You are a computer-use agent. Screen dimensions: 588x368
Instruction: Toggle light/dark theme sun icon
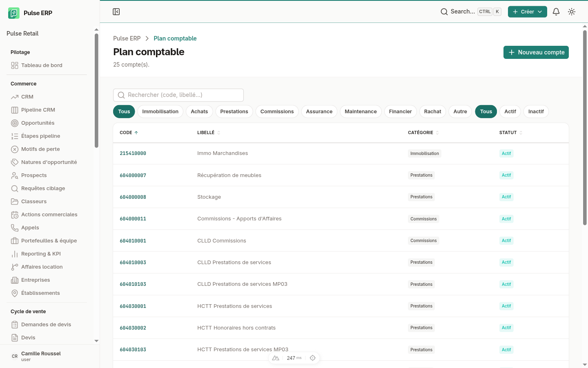pos(572,12)
